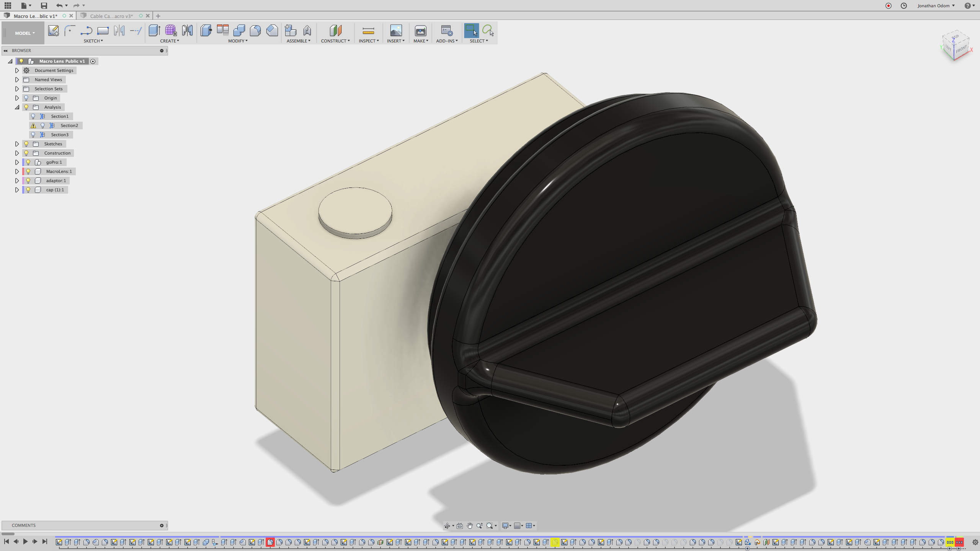
Task: Open Create Form purple mesh tool
Action: (171, 30)
